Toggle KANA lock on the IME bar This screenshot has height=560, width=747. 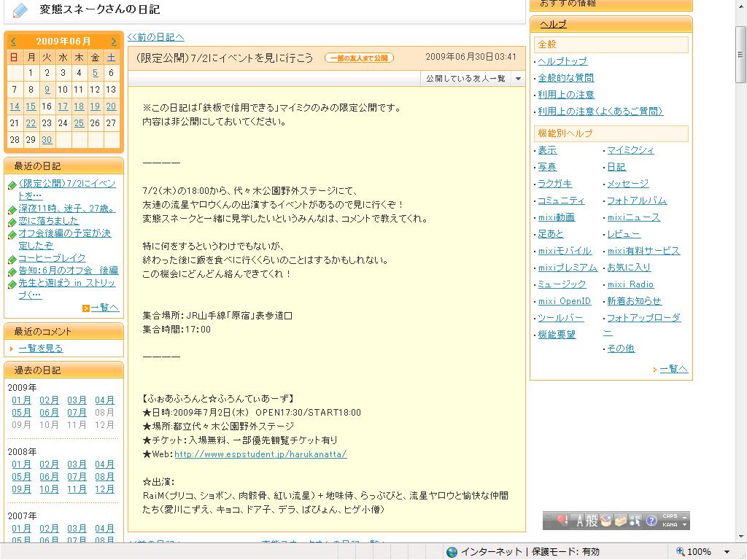pyautogui.click(x=670, y=525)
